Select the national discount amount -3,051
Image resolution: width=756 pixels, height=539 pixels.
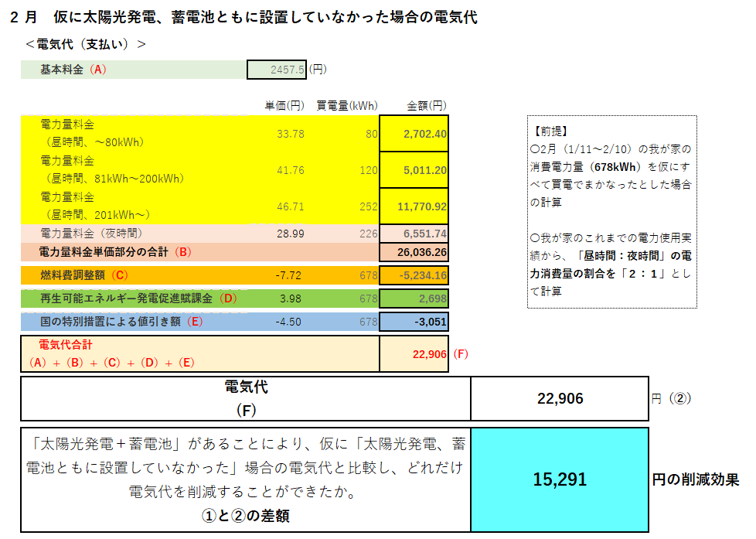click(x=414, y=322)
